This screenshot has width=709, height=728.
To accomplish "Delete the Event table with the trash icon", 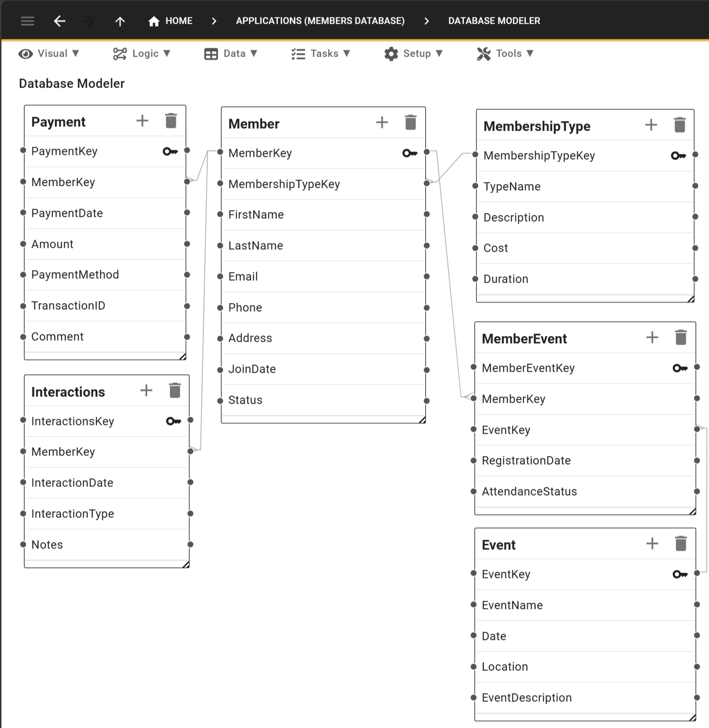I will 681,544.
